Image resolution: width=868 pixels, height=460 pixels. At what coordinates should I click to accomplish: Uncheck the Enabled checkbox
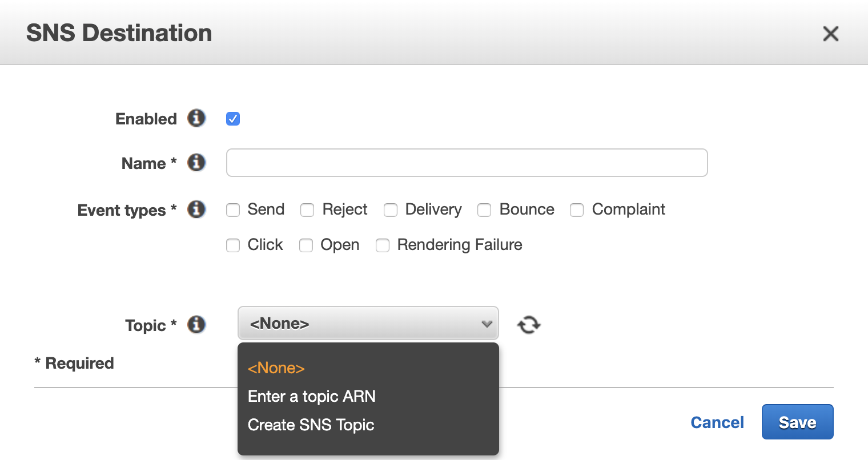pyautogui.click(x=233, y=119)
